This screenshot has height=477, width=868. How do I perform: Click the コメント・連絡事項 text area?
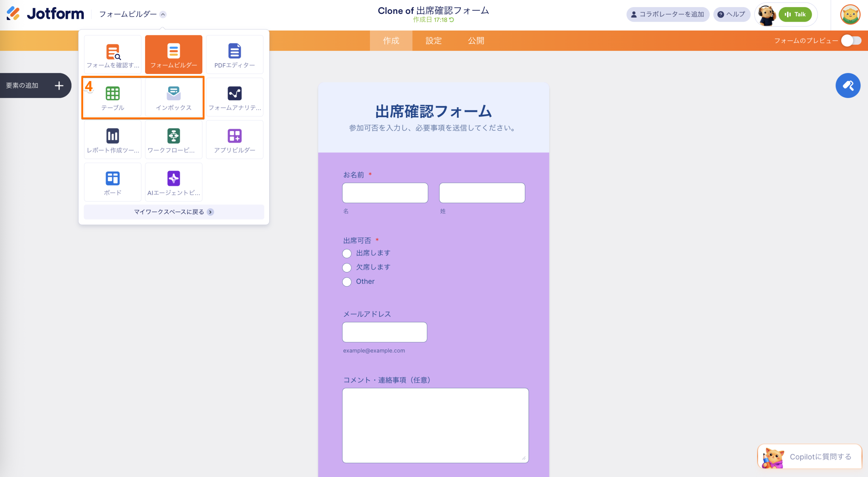click(435, 425)
